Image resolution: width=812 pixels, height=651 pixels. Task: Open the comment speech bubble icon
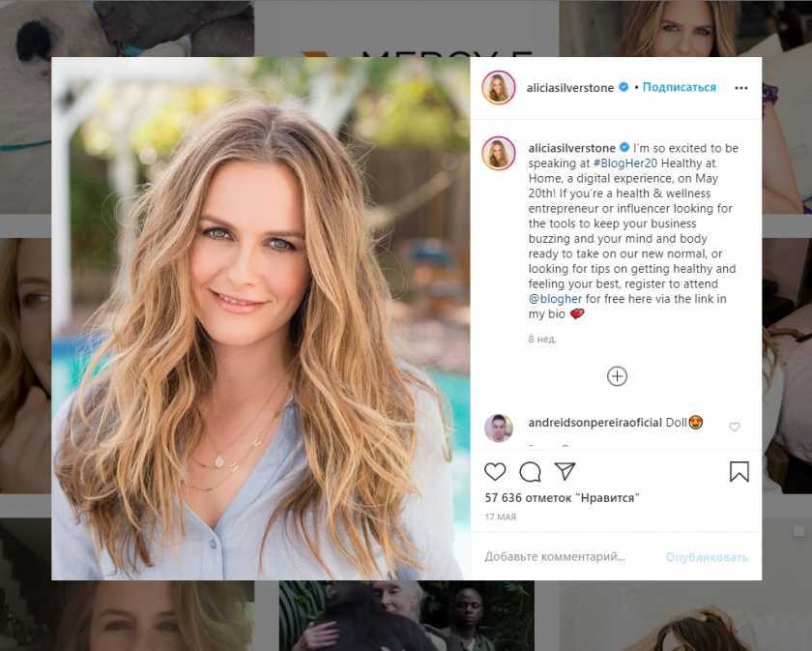tap(530, 472)
